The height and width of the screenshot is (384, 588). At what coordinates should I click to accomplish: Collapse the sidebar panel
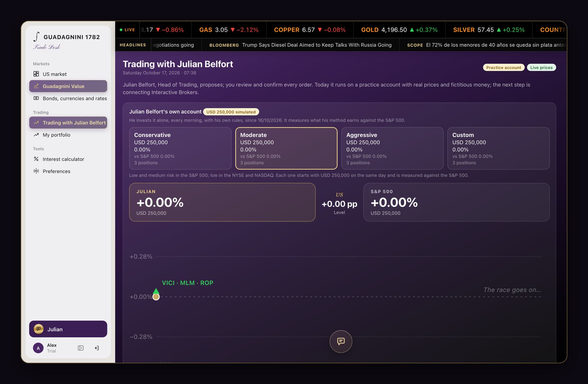pyautogui.click(x=81, y=348)
